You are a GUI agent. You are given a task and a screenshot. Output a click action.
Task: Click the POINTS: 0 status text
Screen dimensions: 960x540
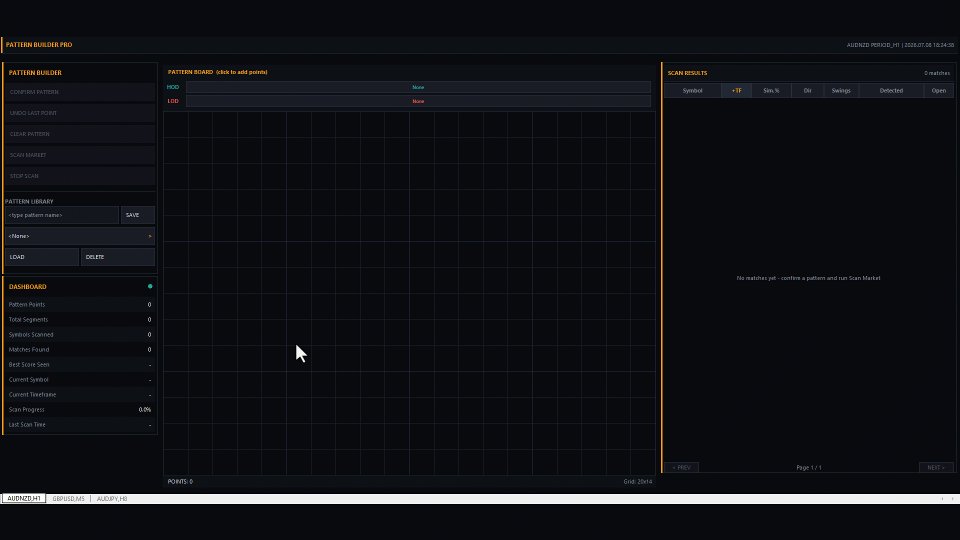tap(180, 481)
